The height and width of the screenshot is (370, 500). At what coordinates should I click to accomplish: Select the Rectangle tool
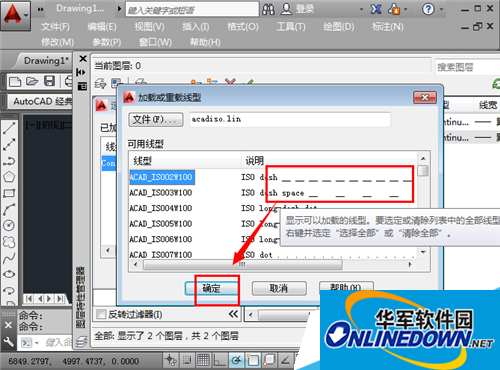tap(9, 193)
